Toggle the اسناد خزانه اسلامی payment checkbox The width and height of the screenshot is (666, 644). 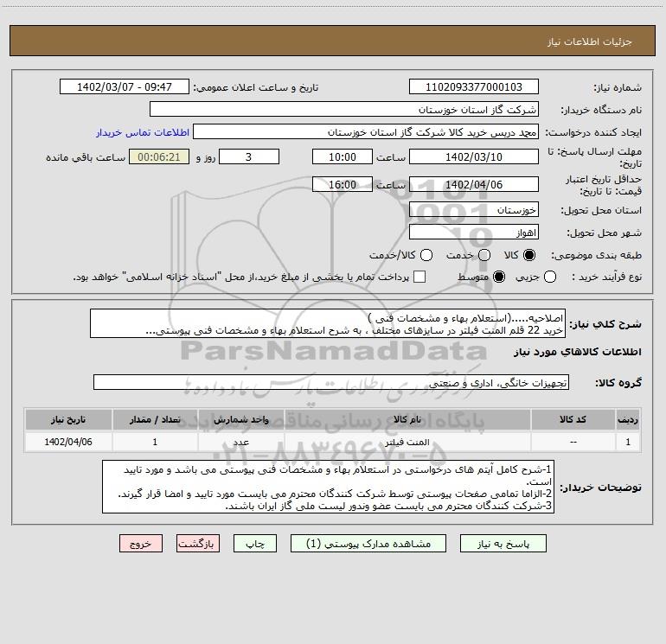[x=419, y=277]
